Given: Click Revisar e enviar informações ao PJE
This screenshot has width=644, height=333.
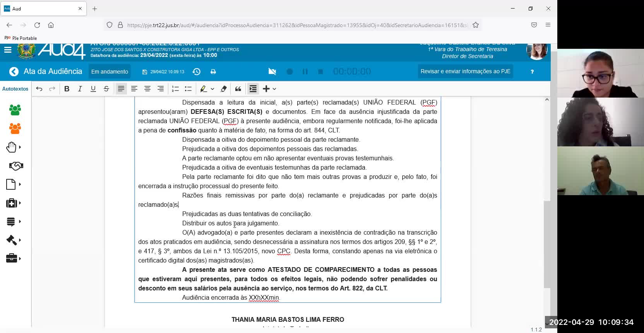Looking at the screenshot, I should point(465,71).
